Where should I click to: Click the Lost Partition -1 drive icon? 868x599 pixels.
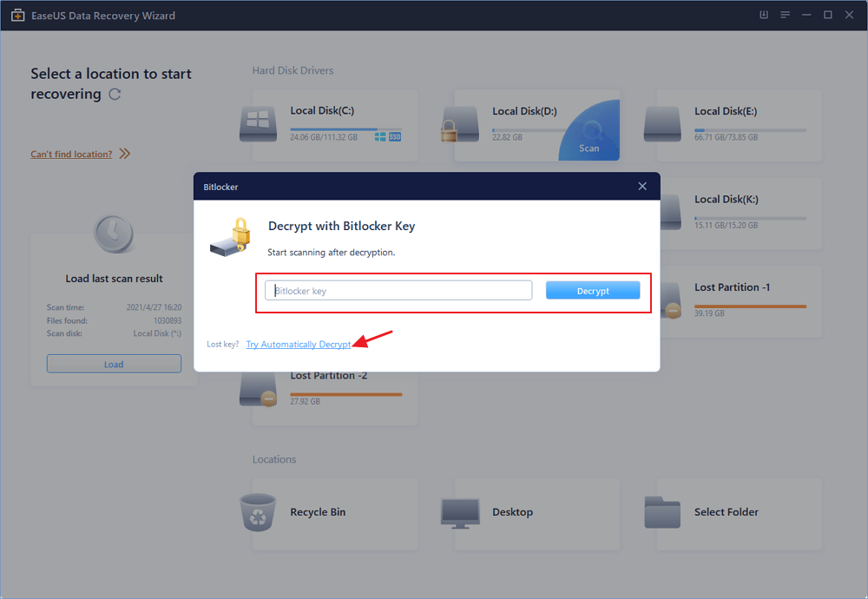click(x=671, y=300)
